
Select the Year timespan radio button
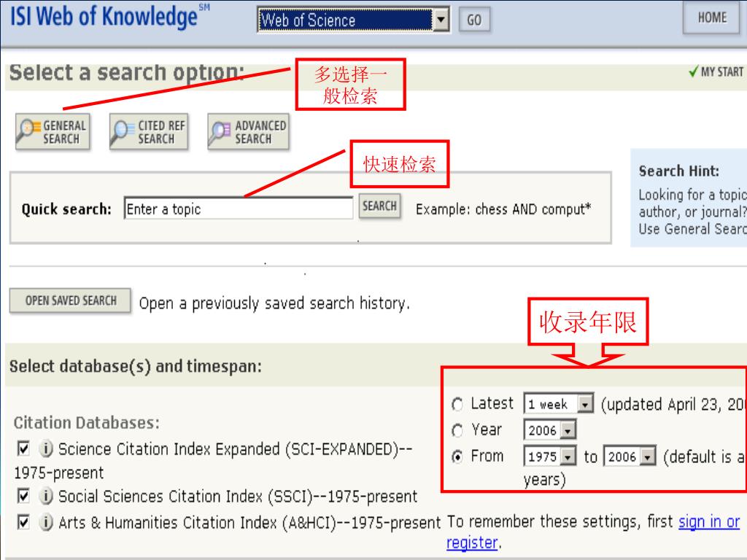click(457, 431)
